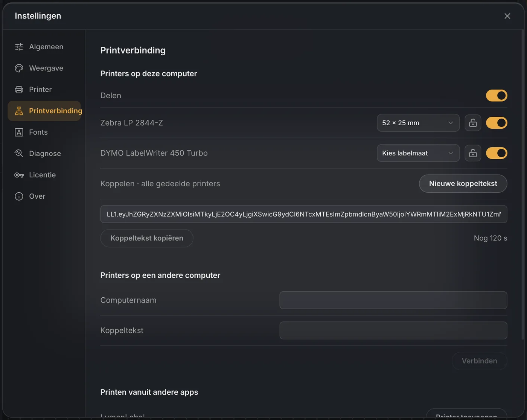Click the Fonts letter icon
Image resolution: width=527 pixels, height=420 pixels.
(19, 132)
